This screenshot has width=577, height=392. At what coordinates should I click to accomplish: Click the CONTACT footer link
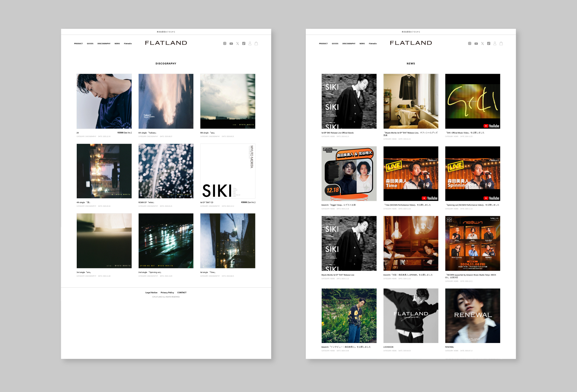[182, 293]
